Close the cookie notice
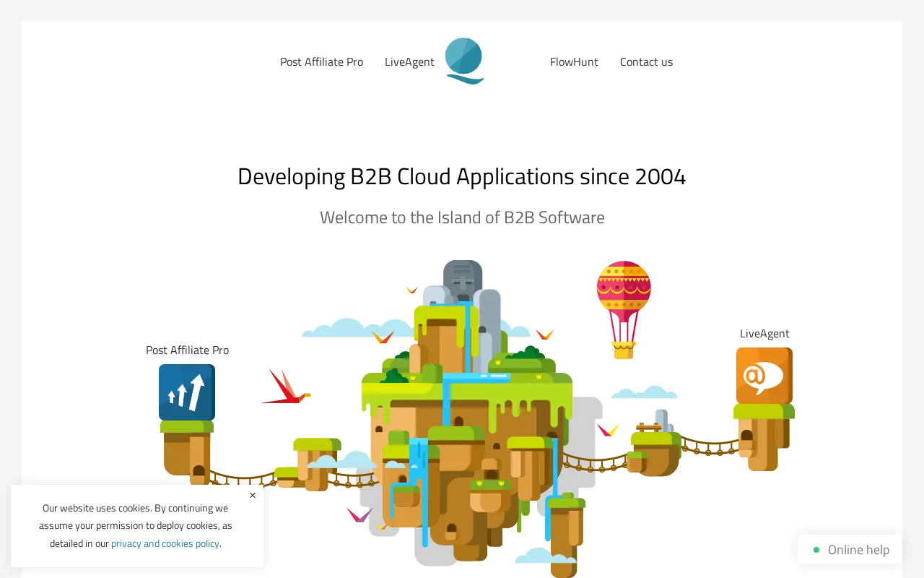The height and width of the screenshot is (578, 924). point(253,496)
